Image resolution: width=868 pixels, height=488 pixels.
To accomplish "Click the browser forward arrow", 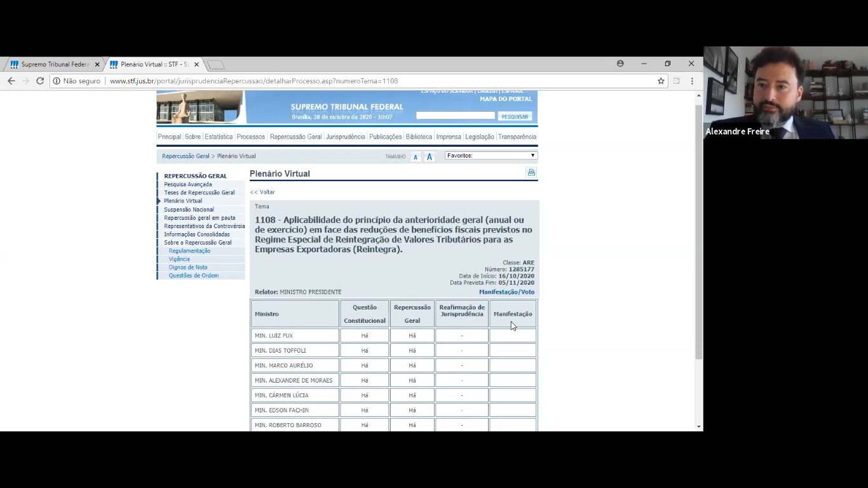I will click(x=25, y=81).
